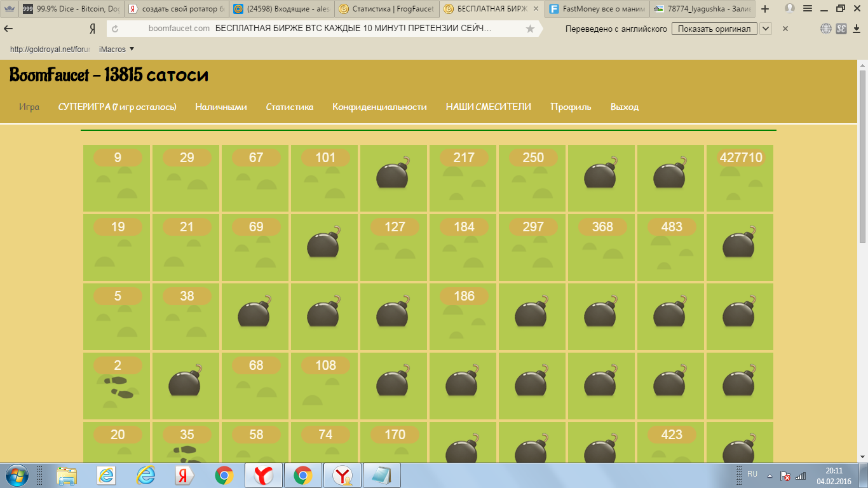Open the site's 'Статистика' menu item
This screenshot has height=488, width=868.
pos(290,107)
